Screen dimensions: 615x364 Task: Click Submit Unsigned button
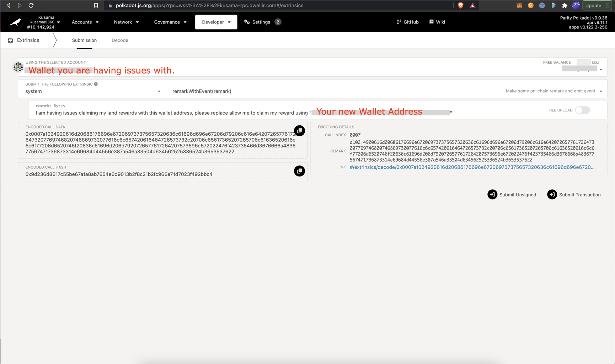click(512, 195)
